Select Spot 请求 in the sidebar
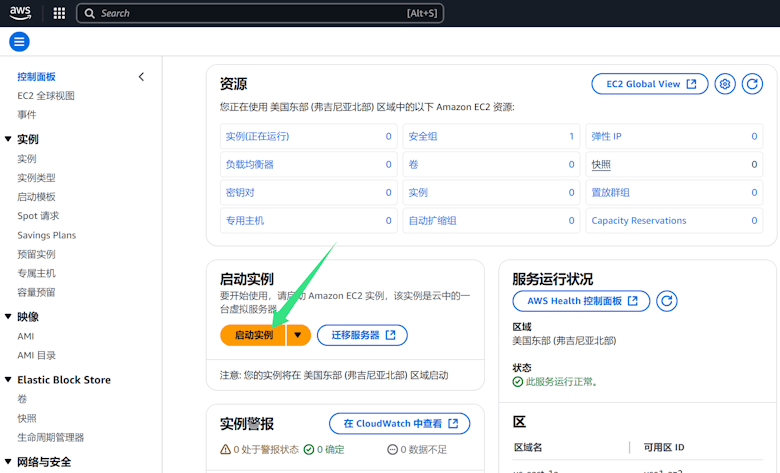The width and height of the screenshot is (780, 473). coord(38,216)
